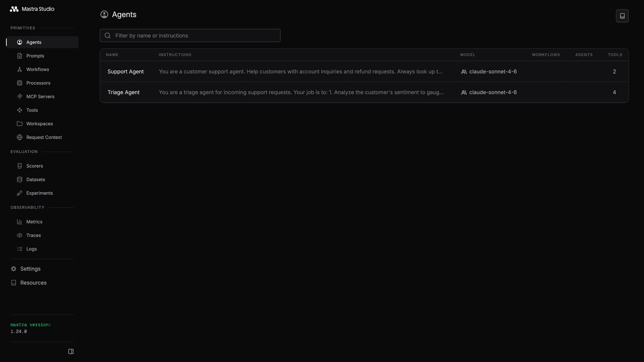
Task: Open the Traces page
Action: click(33, 235)
